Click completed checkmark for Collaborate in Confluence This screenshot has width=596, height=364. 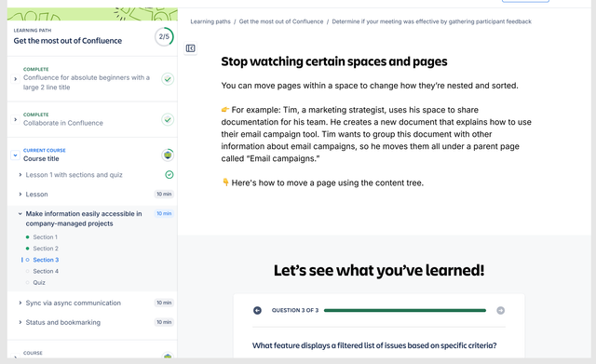[168, 120]
